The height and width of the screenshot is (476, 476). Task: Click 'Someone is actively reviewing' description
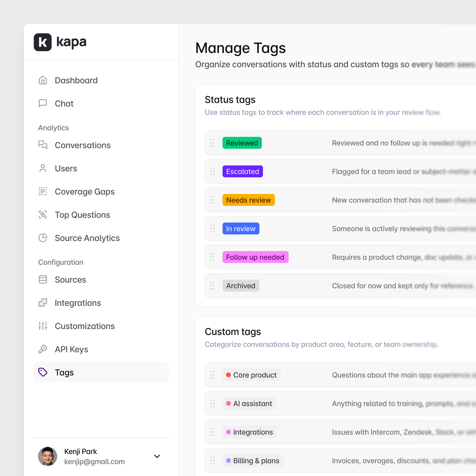coord(404,229)
